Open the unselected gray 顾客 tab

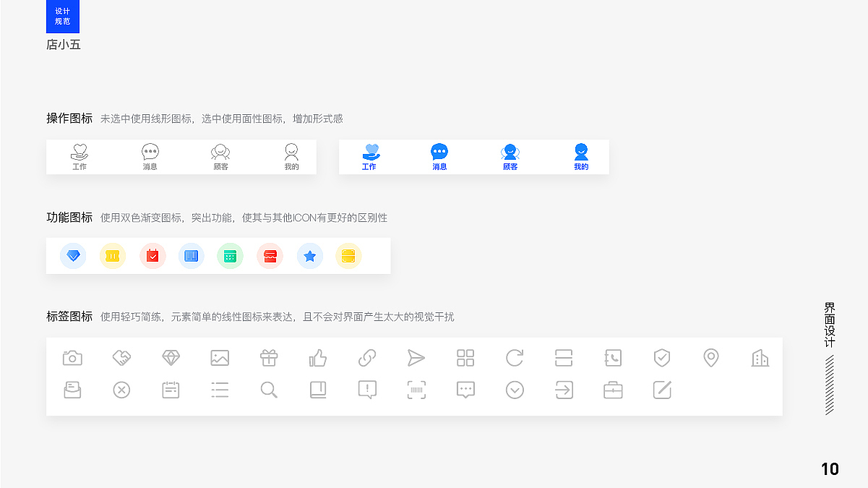tap(220, 157)
